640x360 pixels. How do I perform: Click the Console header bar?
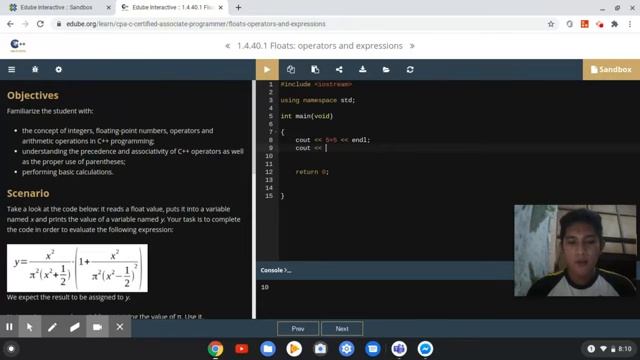click(x=385, y=270)
